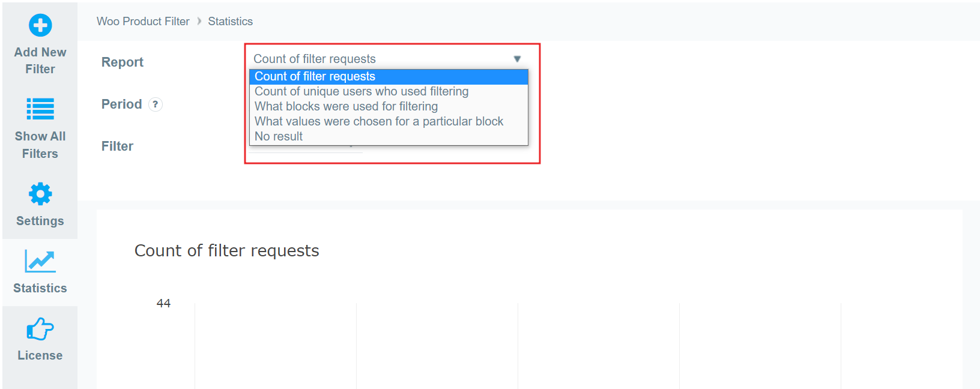Viewport: 980px width, 389px height.
Task: Click the Period help question mark icon
Action: click(155, 104)
